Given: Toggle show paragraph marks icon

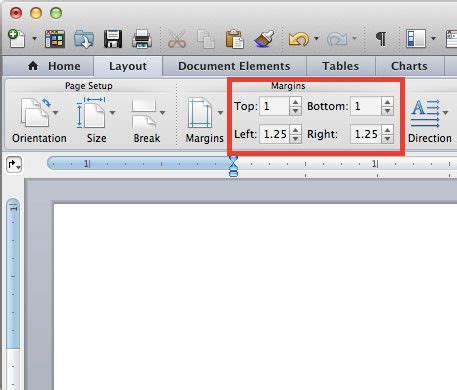Looking at the screenshot, I should [x=381, y=39].
